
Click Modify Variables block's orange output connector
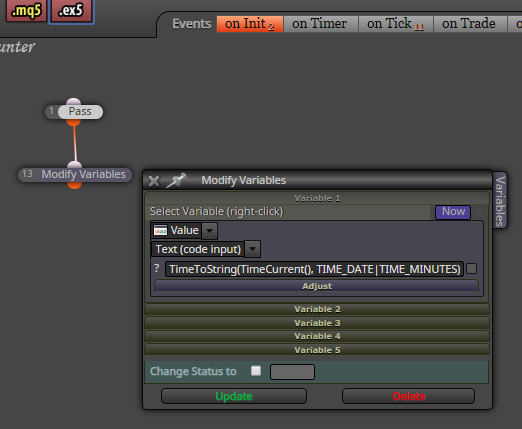click(x=75, y=185)
